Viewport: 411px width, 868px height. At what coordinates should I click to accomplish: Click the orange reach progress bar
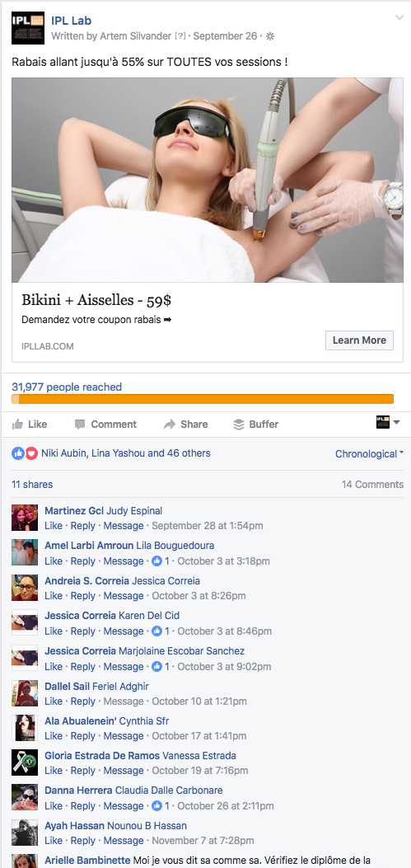203,399
